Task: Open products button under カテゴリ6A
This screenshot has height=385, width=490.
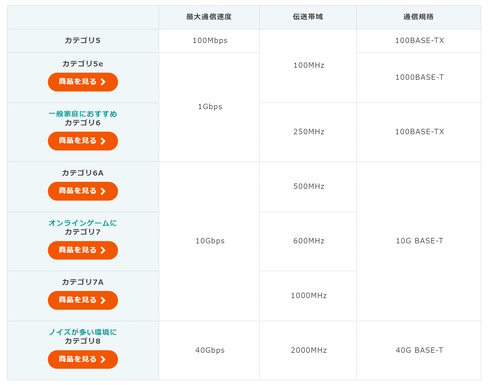Action: coord(83,191)
